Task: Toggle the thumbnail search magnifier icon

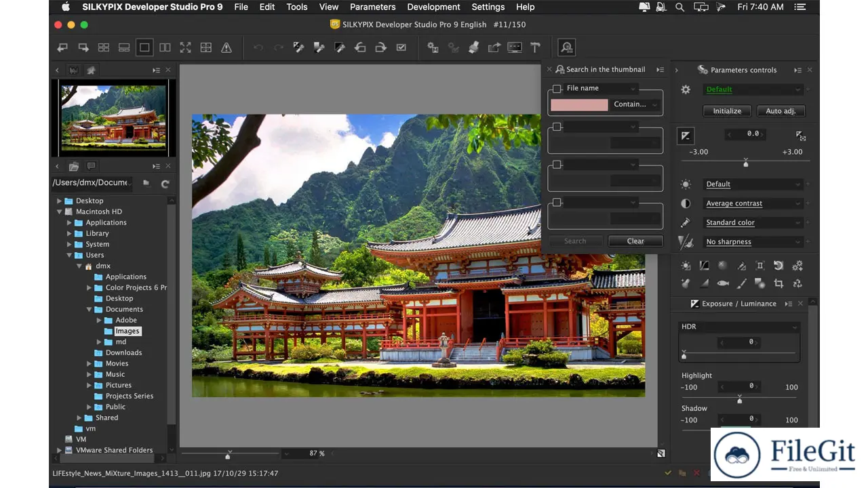Action: click(x=567, y=47)
